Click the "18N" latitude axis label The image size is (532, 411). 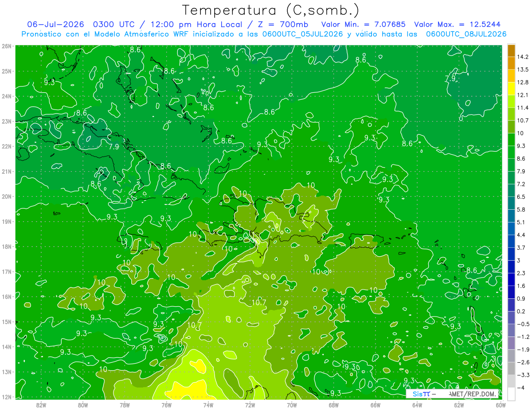click(6, 247)
